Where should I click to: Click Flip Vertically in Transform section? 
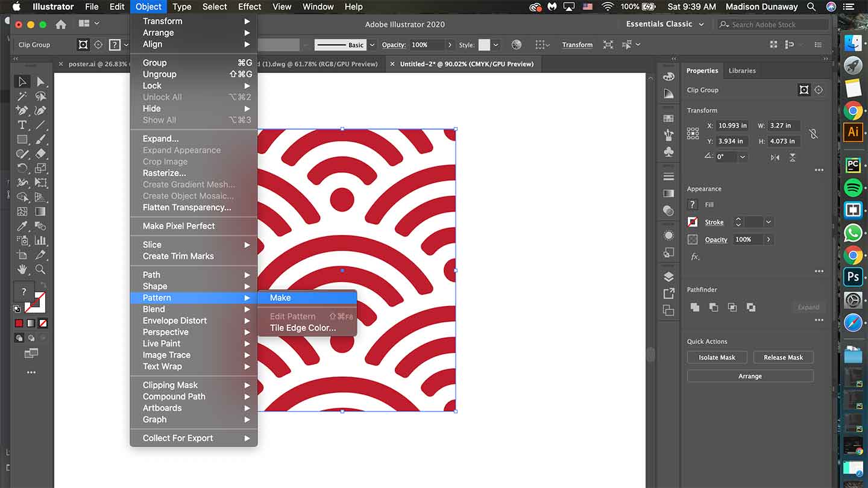click(x=793, y=157)
